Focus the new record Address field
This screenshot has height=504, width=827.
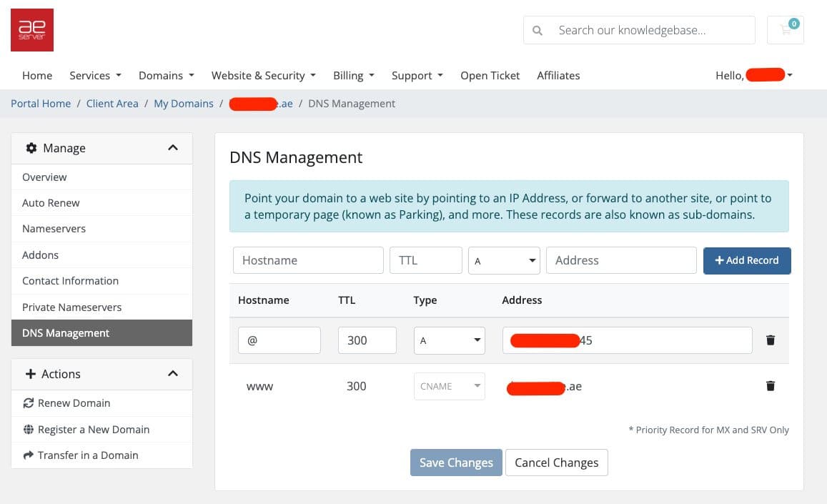pyautogui.click(x=621, y=261)
